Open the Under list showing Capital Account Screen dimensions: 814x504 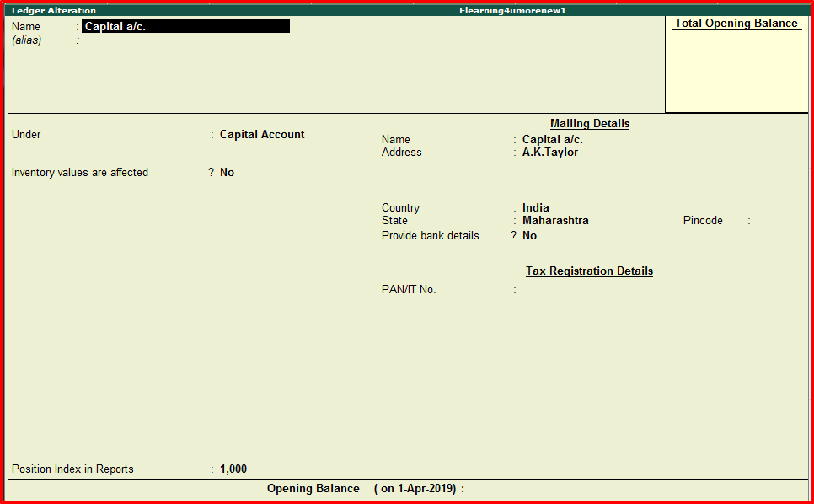click(x=261, y=134)
